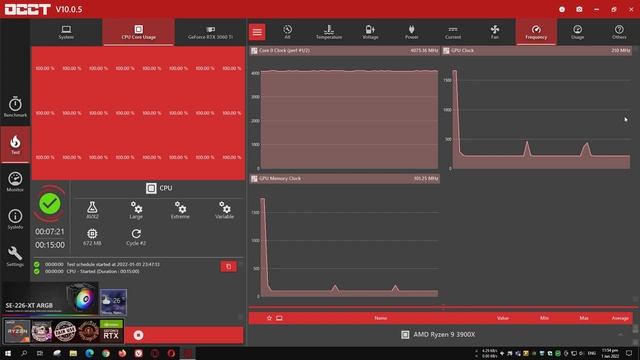Show Usage sensor graphs
This screenshot has height=360, width=640.
pos(578,32)
